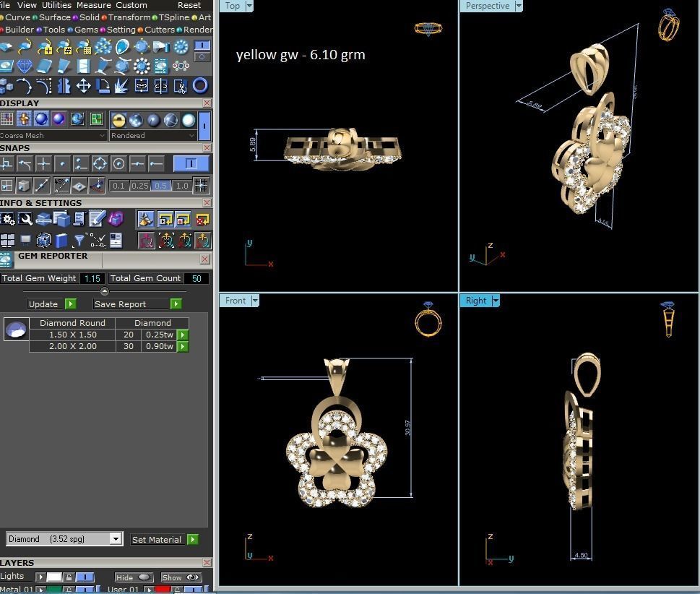Open the faceted diamond gem loader icon
The width and height of the screenshot is (700, 594).
coord(25,66)
